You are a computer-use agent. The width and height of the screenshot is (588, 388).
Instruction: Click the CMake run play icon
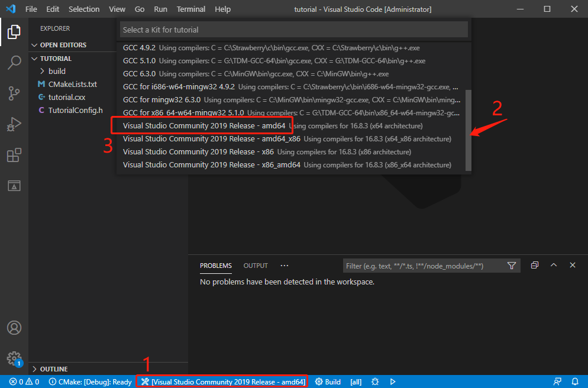point(393,381)
